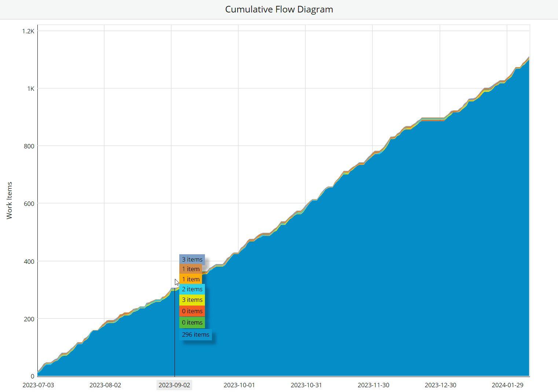The image size is (558, 392).
Task: Click the green '0 items' tooltip entry
Action: tap(192, 322)
